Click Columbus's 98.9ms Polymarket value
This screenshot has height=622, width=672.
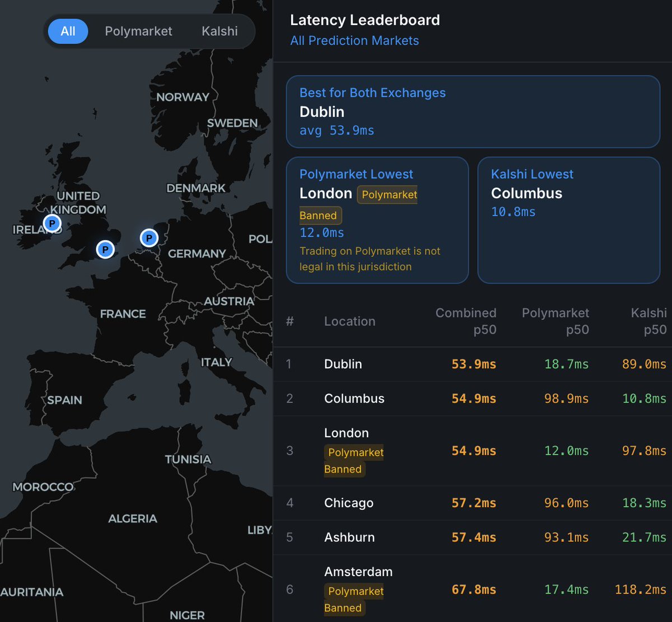coord(566,399)
